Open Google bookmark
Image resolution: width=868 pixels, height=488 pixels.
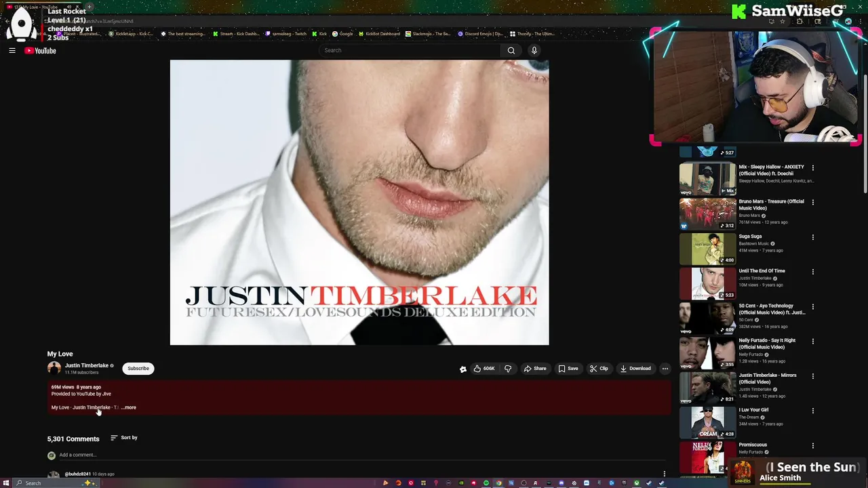pos(342,34)
